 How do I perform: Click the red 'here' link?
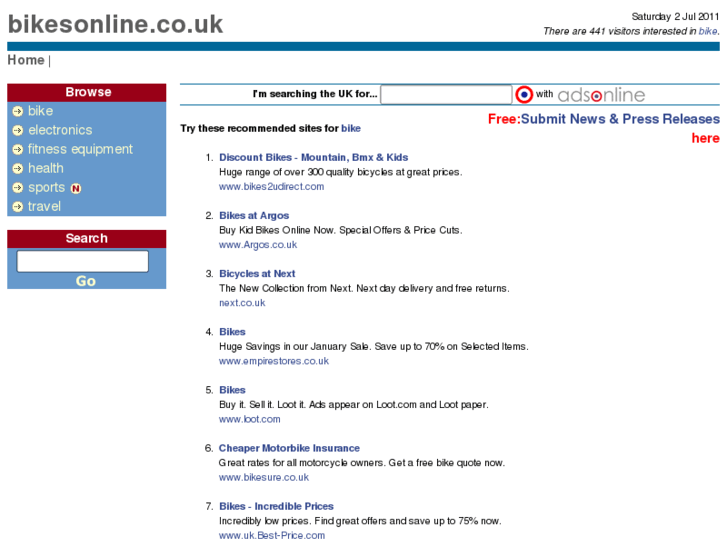pos(705,138)
